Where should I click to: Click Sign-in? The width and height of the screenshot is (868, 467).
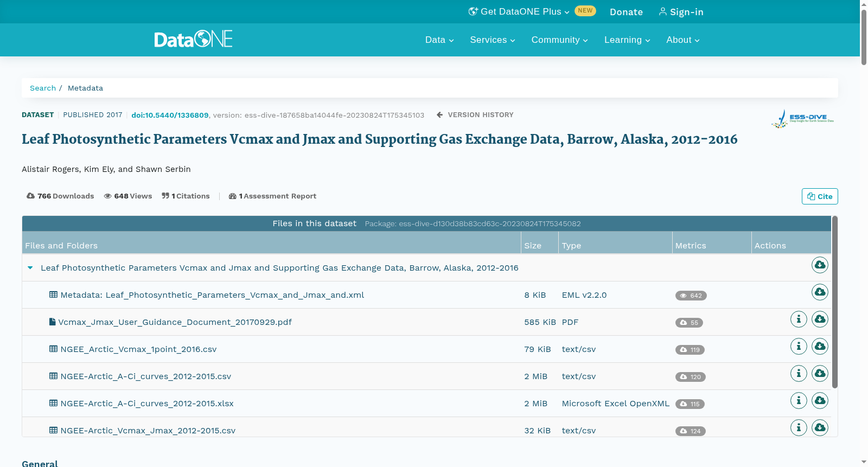681,12
